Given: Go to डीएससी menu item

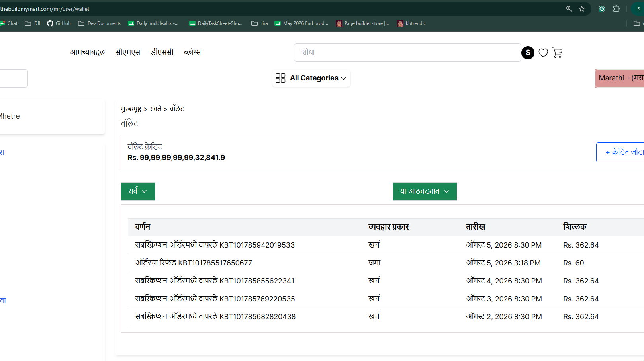Looking at the screenshot, I should coord(162,52).
